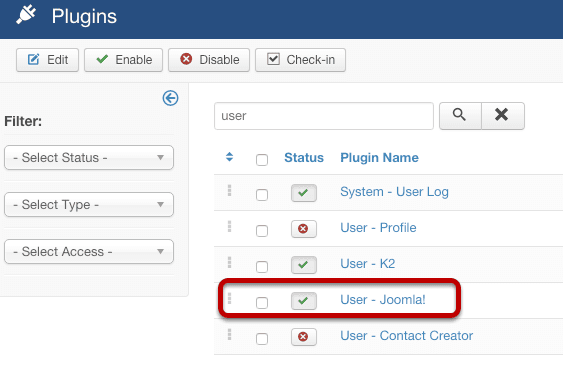Viewport: 563px width, 370px height.
Task: Toggle the select-all checkbox in header
Action: 262,159
